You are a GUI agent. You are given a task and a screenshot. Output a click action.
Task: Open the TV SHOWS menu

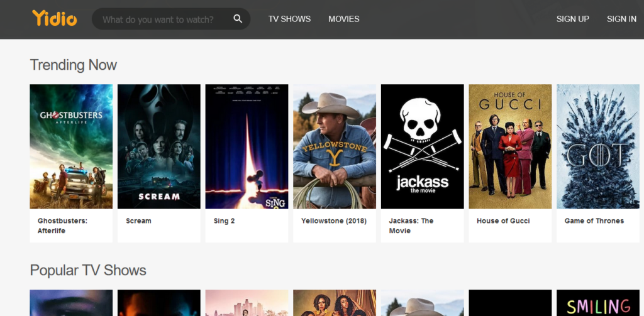click(x=289, y=19)
